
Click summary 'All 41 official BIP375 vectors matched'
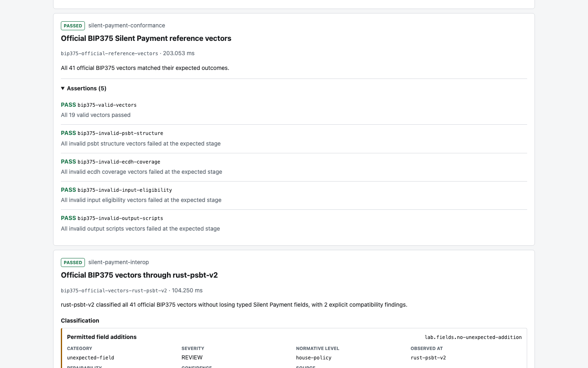[x=145, y=68]
